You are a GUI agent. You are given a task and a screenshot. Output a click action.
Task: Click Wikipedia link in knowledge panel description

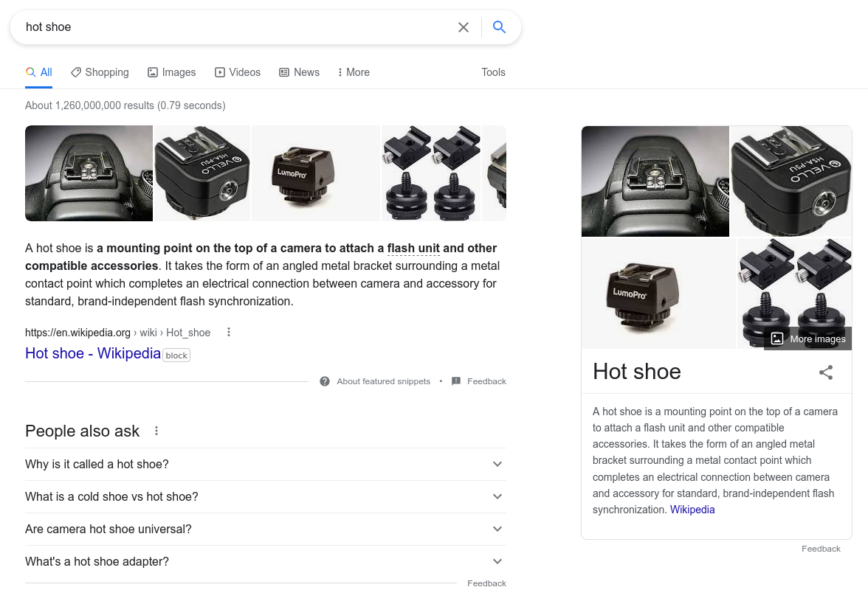pos(692,510)
